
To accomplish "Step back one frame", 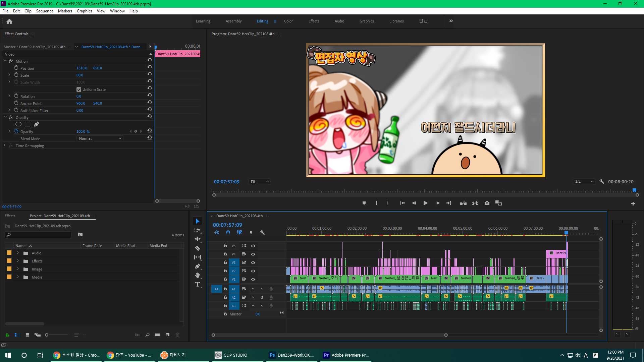I will [x=414, y=203].
